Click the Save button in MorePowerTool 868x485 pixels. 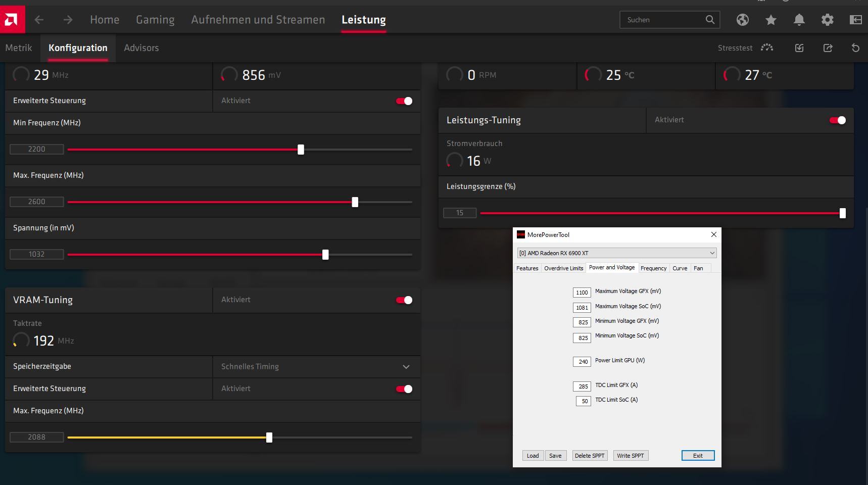point(555,456)
